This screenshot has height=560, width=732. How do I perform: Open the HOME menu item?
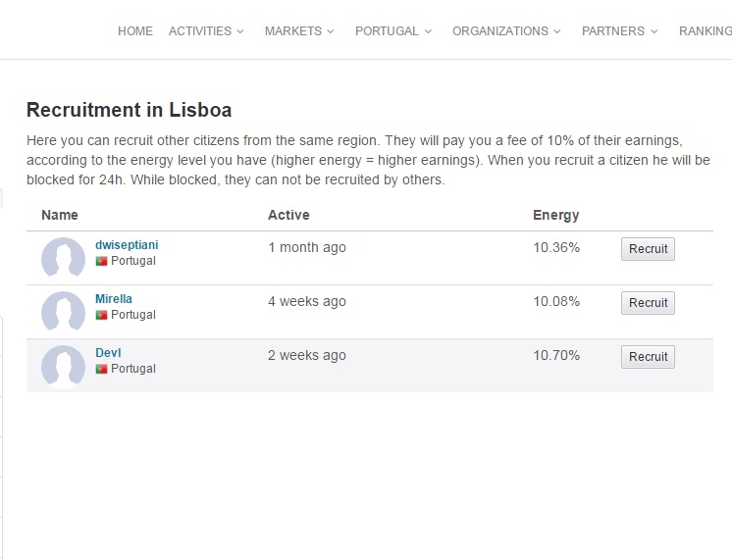click(135, 31)
